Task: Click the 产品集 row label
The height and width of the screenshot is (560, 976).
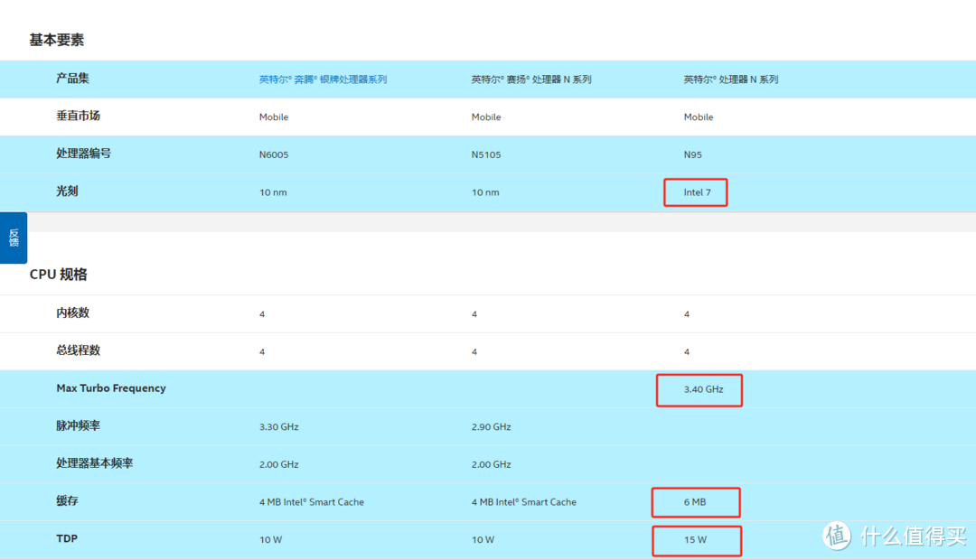Action: [72, 79]
